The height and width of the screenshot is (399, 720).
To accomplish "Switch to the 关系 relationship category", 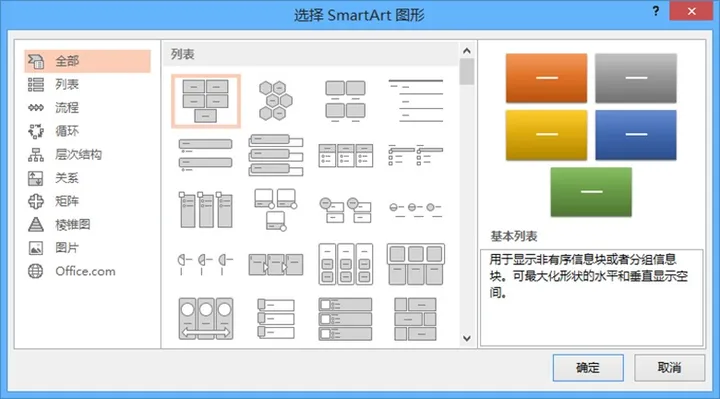I will (x=87, y=178).
